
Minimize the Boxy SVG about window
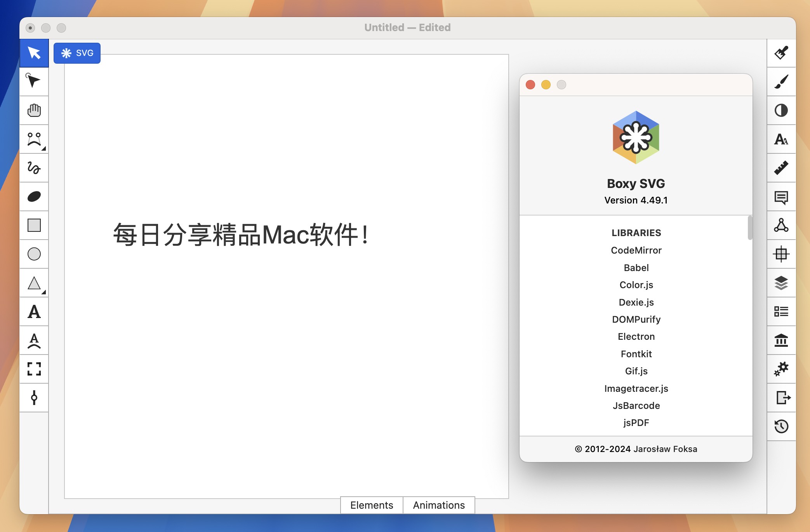(546, 85)
